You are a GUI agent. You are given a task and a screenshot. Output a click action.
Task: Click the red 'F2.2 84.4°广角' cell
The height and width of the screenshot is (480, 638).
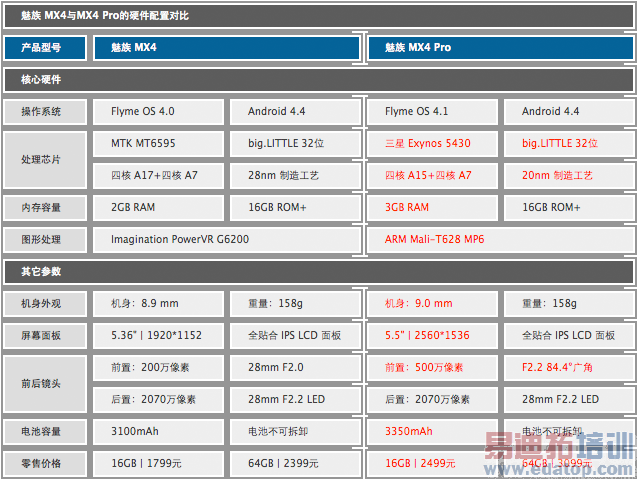coord(570,368)
